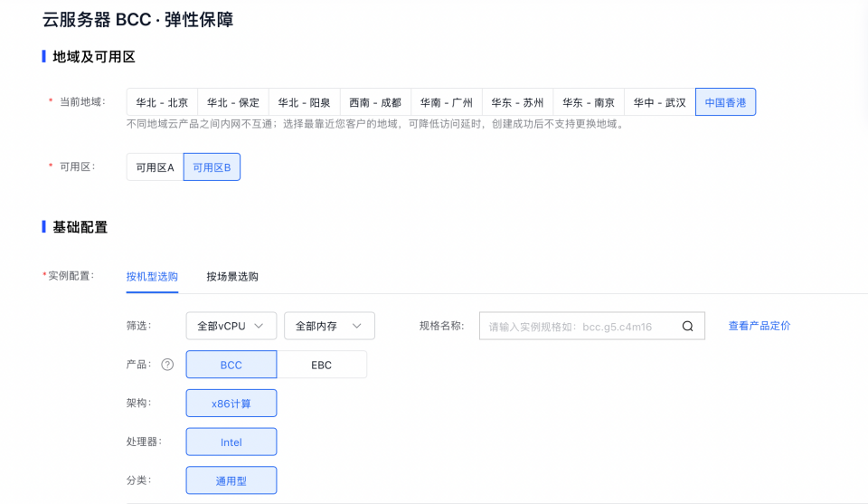
Task: Choose the Intel processor option
Action: coord(231,442)
